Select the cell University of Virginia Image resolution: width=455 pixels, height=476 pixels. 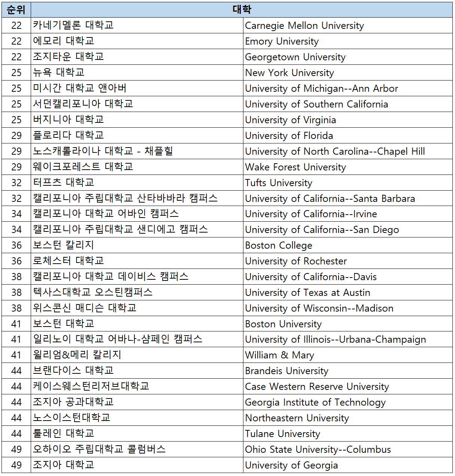pyautogui.click(x=348, y=120)
